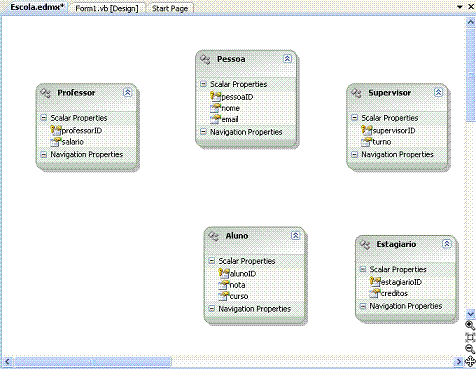Select the estagiarioID property text
The image size is (476, 369).
[x=401, y=282]
